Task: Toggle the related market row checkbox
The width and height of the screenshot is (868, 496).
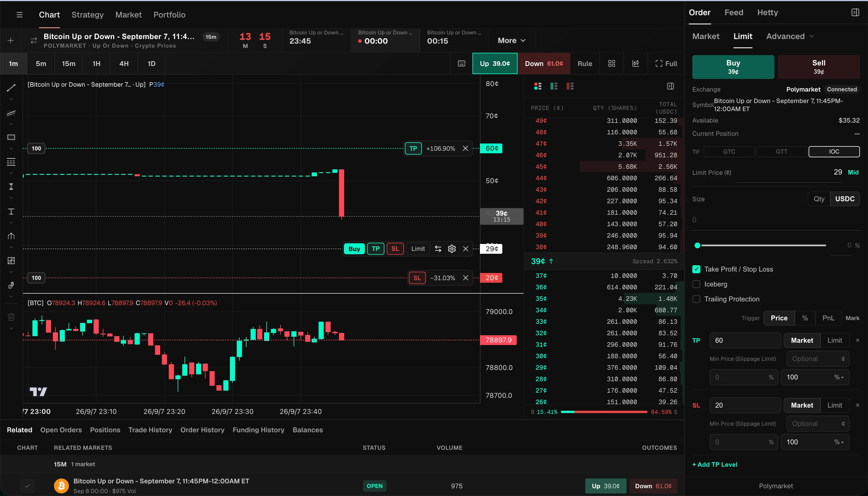Action: pos(28,486)
